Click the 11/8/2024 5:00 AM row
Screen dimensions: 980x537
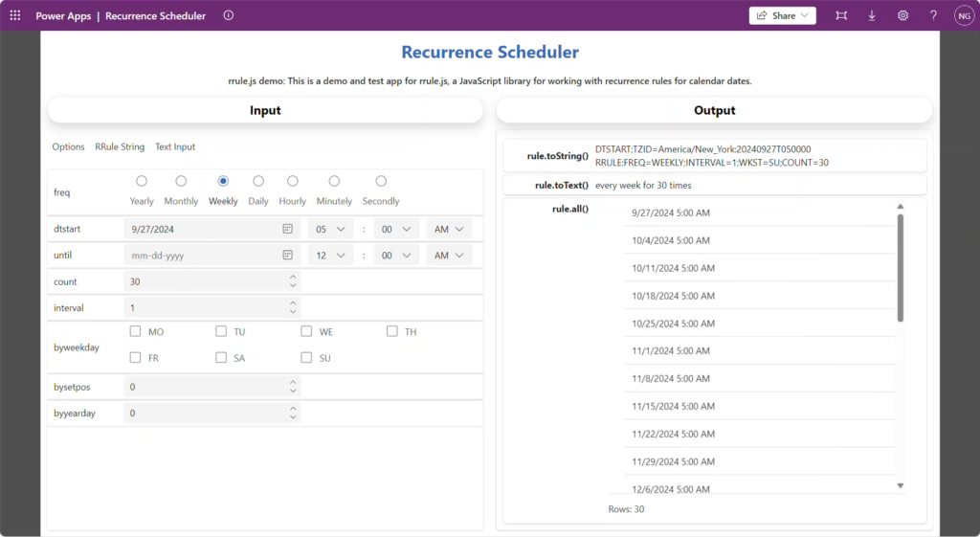coord(759,379)
